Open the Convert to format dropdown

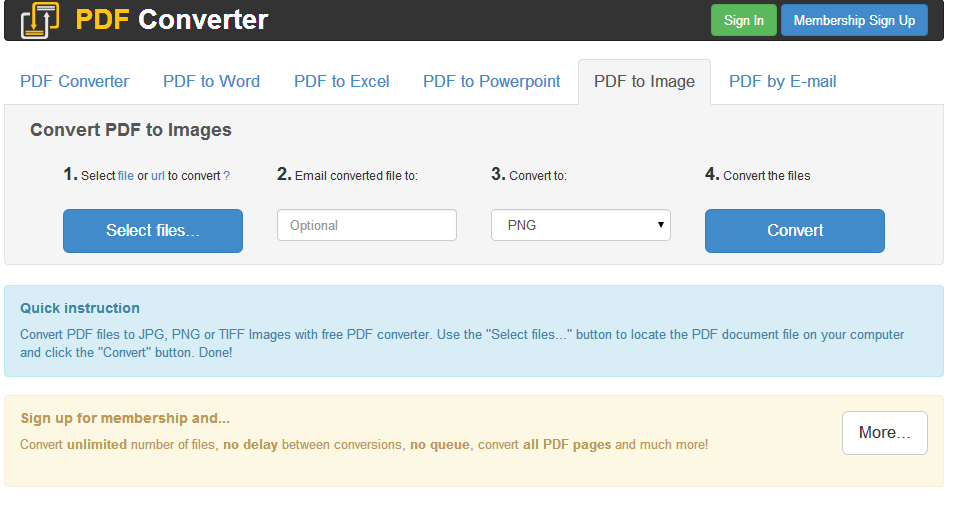[580, 225]
